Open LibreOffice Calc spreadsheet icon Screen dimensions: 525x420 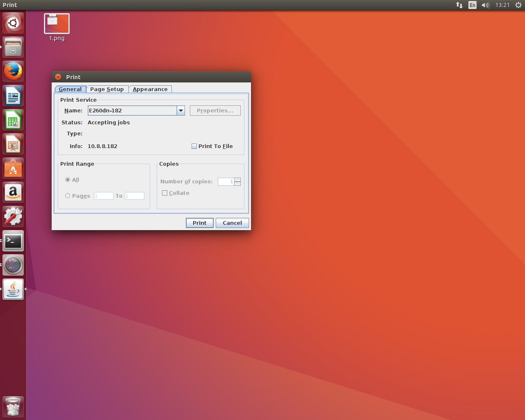click(13, 120)
